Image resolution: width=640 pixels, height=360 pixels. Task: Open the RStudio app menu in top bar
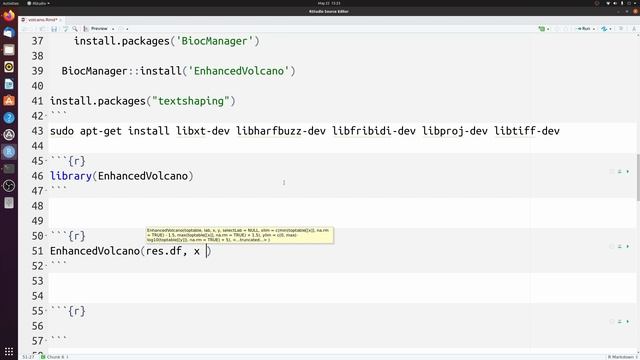[x=38, y=3]
